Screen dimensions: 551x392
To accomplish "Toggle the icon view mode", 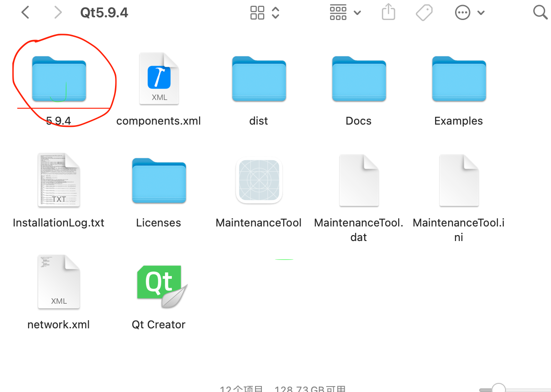I will [x=257, y=12].
